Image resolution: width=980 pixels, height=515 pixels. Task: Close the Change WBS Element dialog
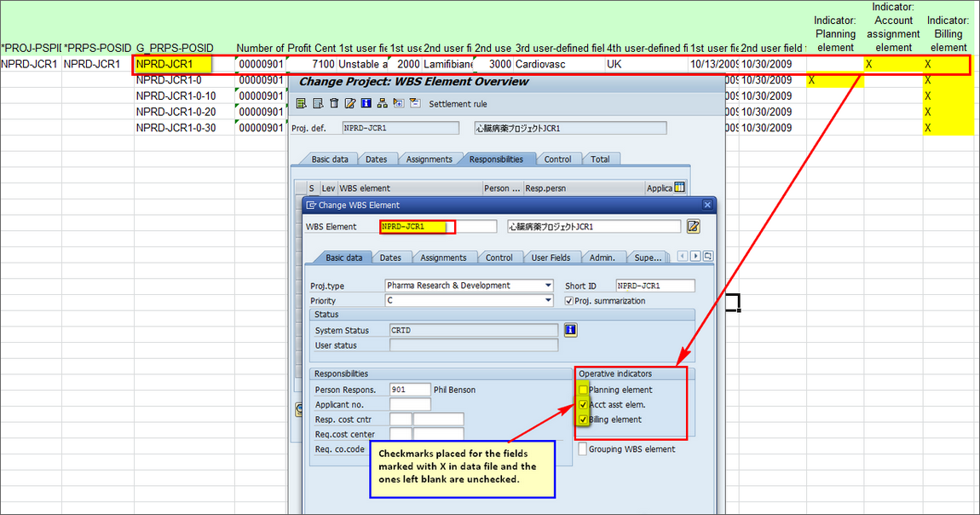point(706,205)
